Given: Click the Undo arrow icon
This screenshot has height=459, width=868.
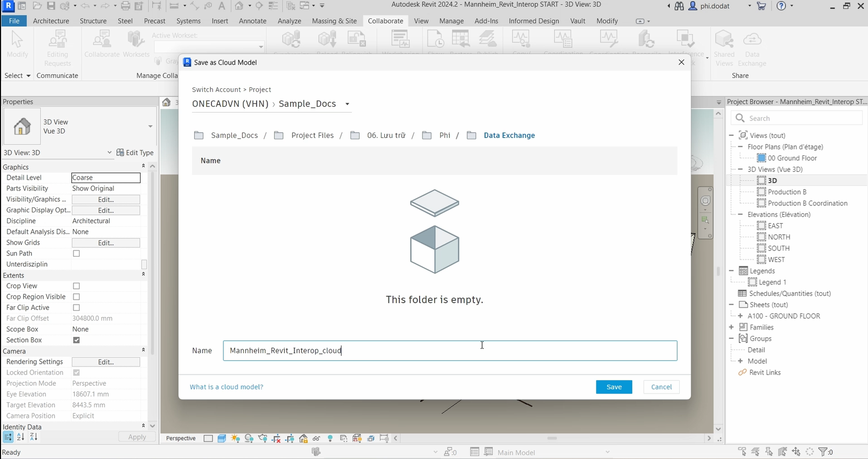Looking at the screenshot, I should tap(85, 6).
